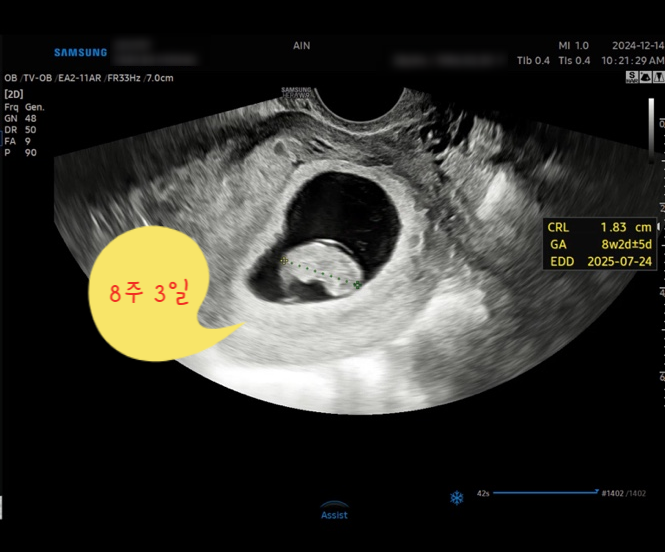Click the cine playback progress bar
The width and height of the screenshot is (665, 552).
pyautogui.click(x=546, y=493)
